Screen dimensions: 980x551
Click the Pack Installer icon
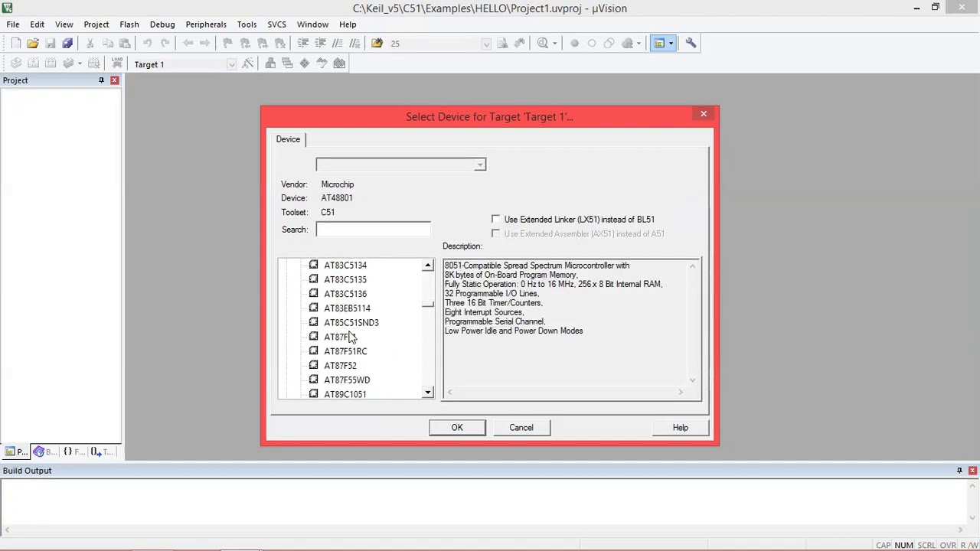pos(339,64)
